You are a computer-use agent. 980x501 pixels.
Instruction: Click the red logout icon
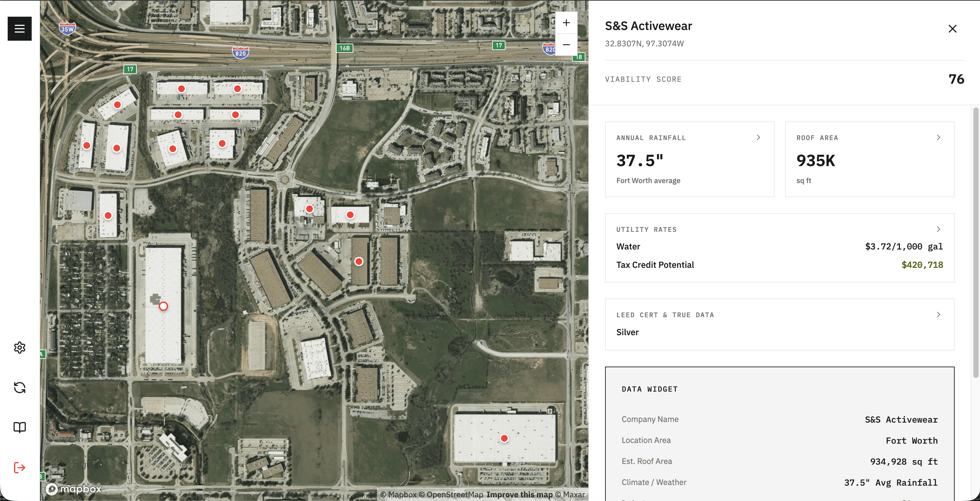(19, 467)
